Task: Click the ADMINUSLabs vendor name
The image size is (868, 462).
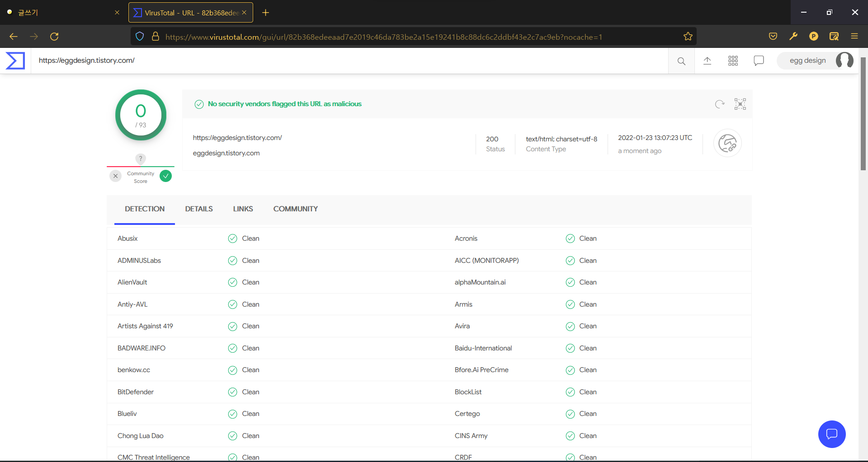Action: (139, 261)
